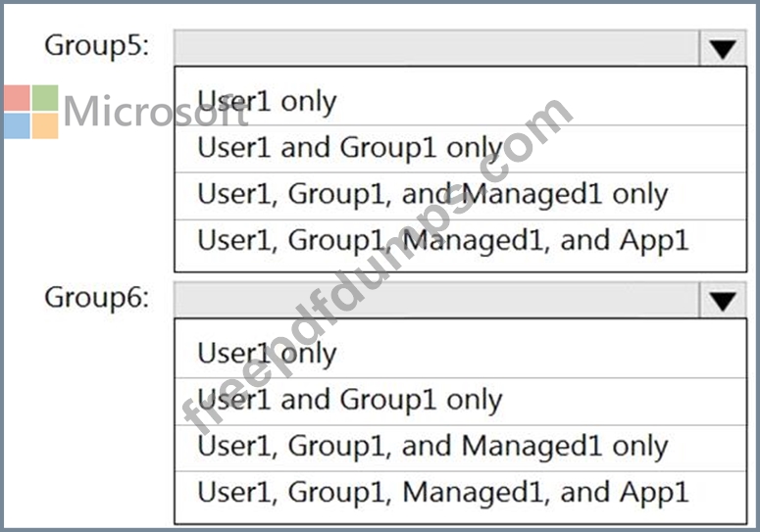
Task: Expand the Group6 dropdown arrow
Action: click(x=724, y=301)
